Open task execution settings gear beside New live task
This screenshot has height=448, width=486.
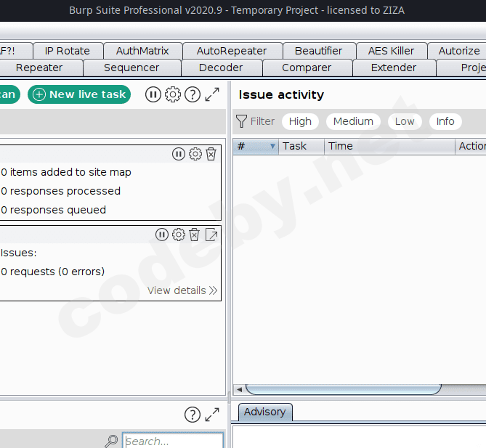(x=173, y=94)
